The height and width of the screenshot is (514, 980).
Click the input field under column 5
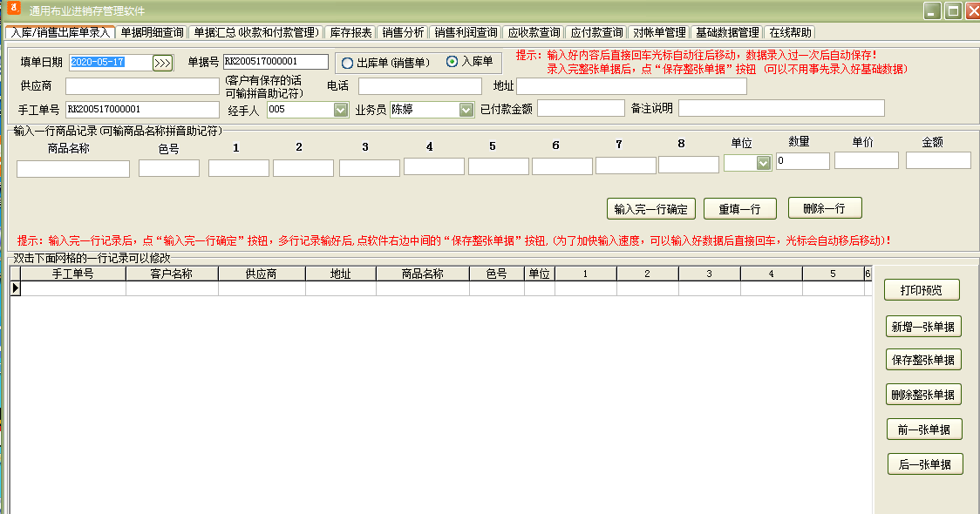point(498,166)
